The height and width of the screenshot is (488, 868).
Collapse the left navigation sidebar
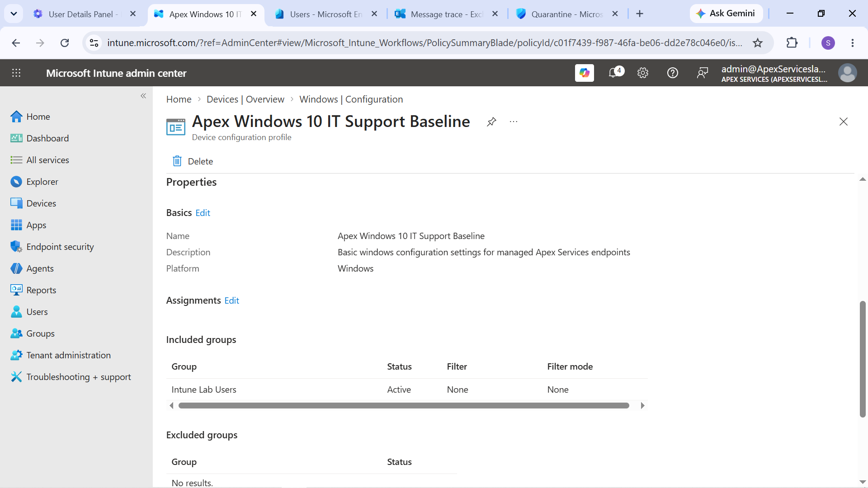click(143, 96)
